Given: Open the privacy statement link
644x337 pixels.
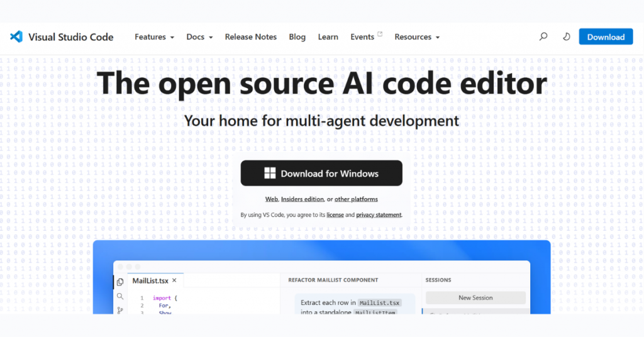Looking at the screenshot, I should [379, 214].
